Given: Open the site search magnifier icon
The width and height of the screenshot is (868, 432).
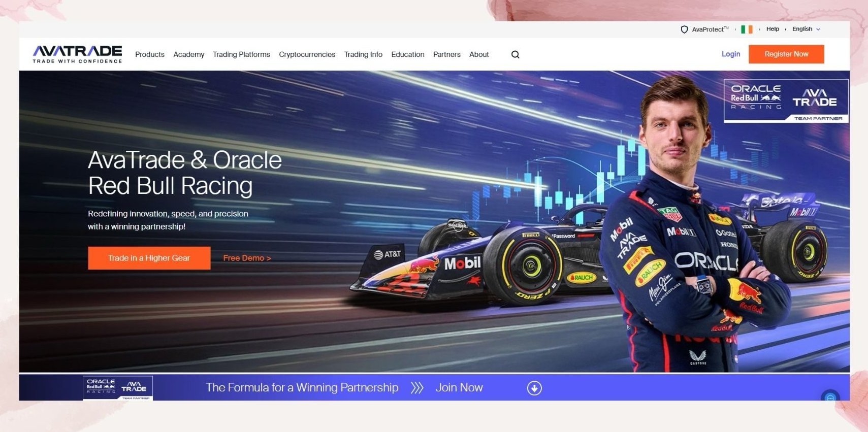Looking at the screenshot, I should tap(515, 54).
